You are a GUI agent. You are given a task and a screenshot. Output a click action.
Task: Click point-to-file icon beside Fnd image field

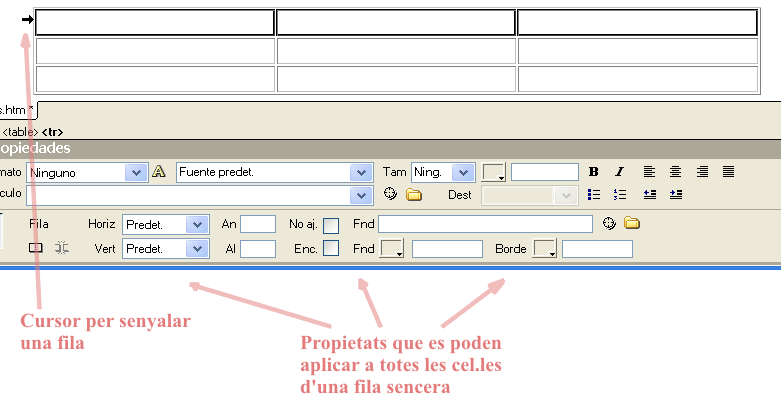[609, 223]
